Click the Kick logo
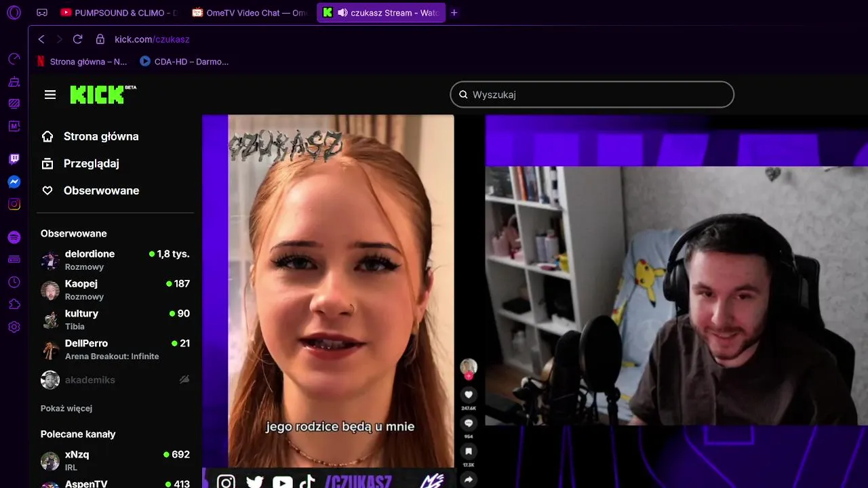Image resolution: width=868 pixels, height=488 pixels. pos(103,94)
